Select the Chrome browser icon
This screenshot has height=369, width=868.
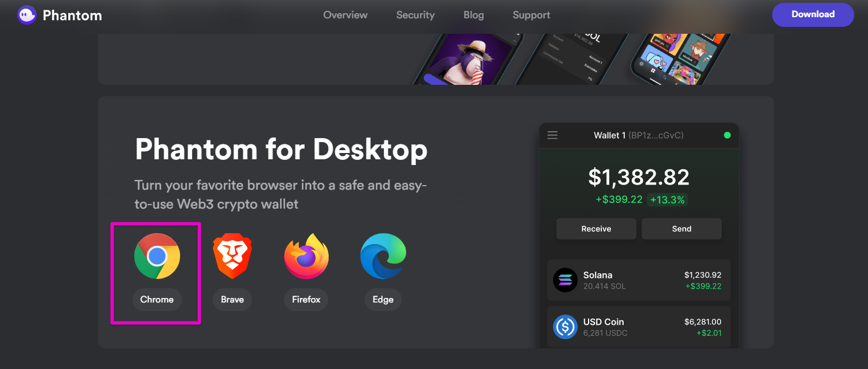[x=157, y=256]
